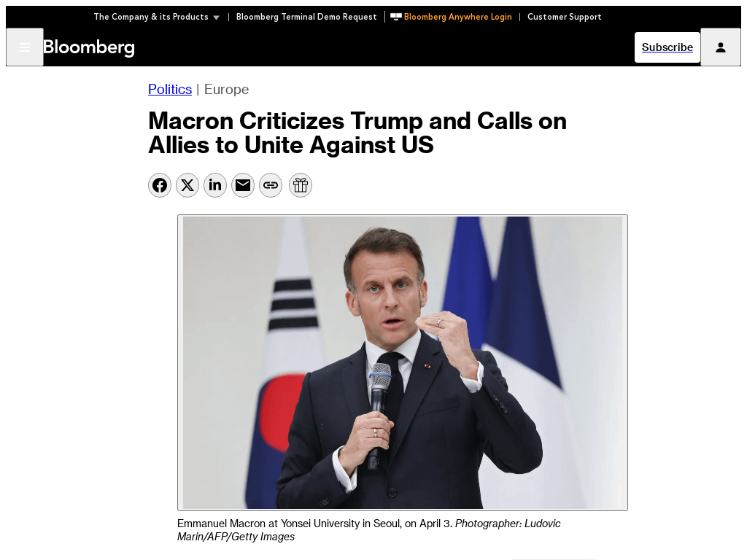The image size is (747, 560).
Task: Share article on LinkedIn
Action: [215, 185]
